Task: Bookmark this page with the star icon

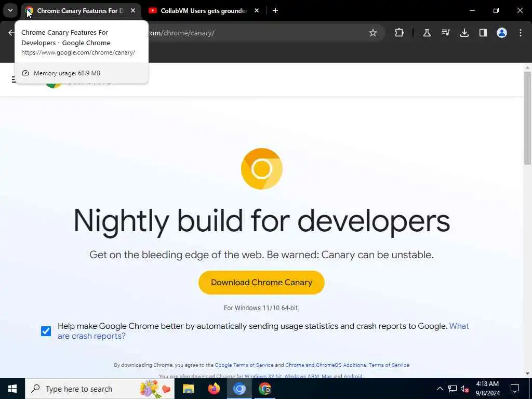Action: point(373,33)
